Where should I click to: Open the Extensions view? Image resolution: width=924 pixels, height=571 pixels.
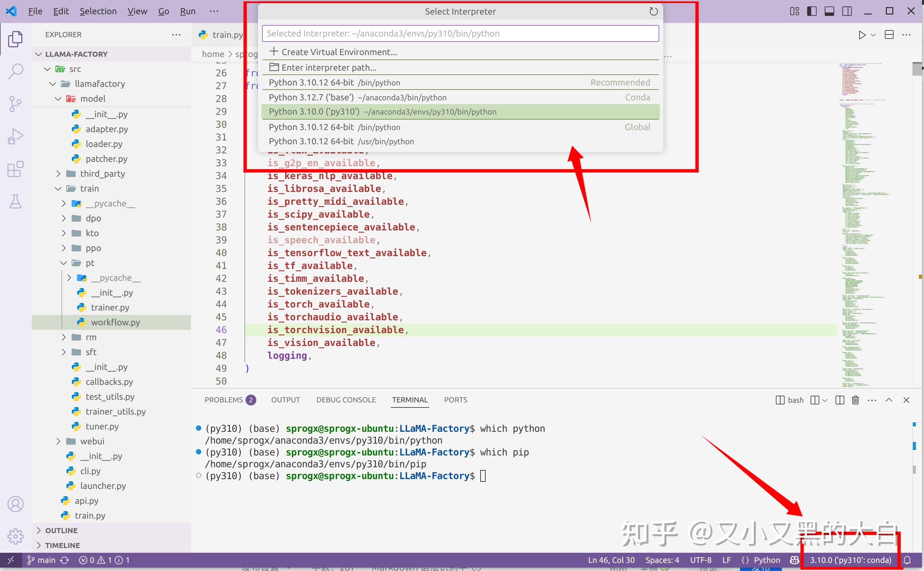[15, 169]
